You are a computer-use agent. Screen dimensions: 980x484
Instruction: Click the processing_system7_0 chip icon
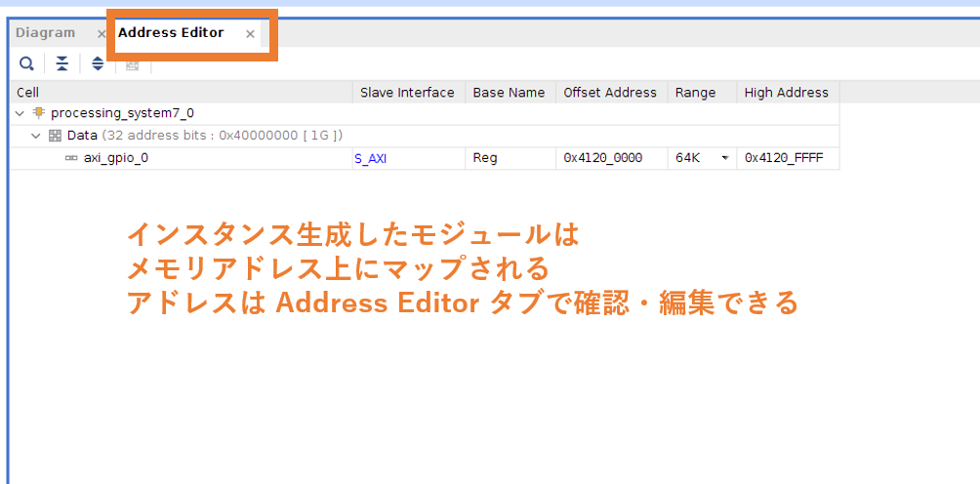pos(39,113)
